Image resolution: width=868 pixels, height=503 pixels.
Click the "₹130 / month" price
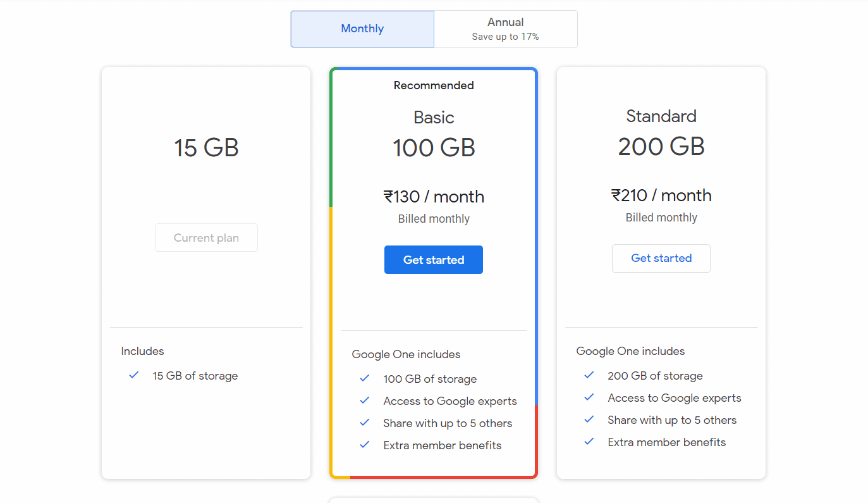point(434,197)
